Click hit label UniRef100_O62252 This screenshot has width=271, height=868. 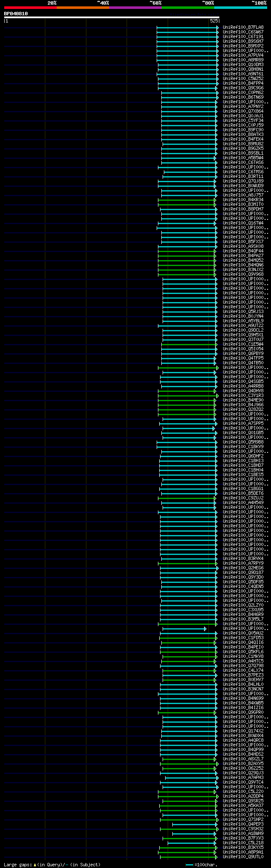[243, 768]
